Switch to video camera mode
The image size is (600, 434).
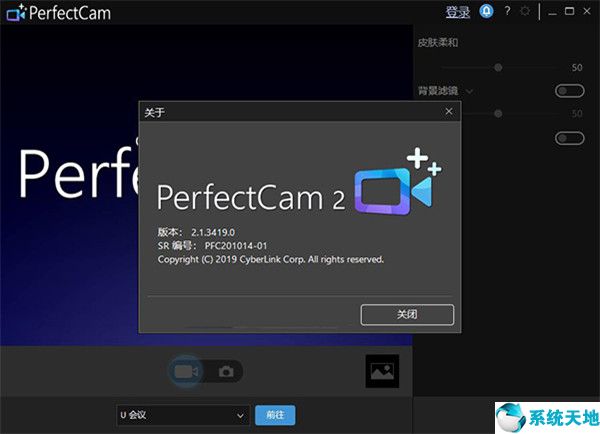point(186,372)
